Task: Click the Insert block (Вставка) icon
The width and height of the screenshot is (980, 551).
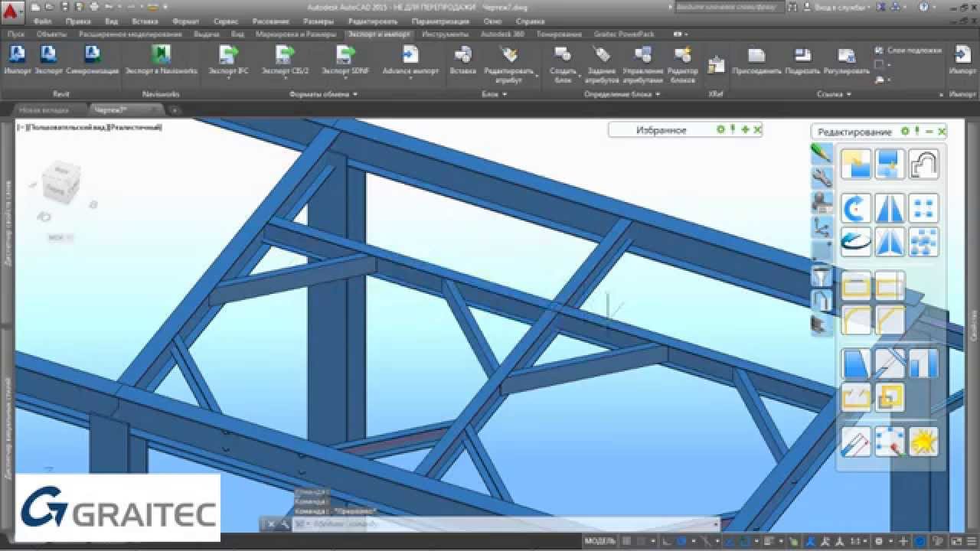Action: click(463, 54)
